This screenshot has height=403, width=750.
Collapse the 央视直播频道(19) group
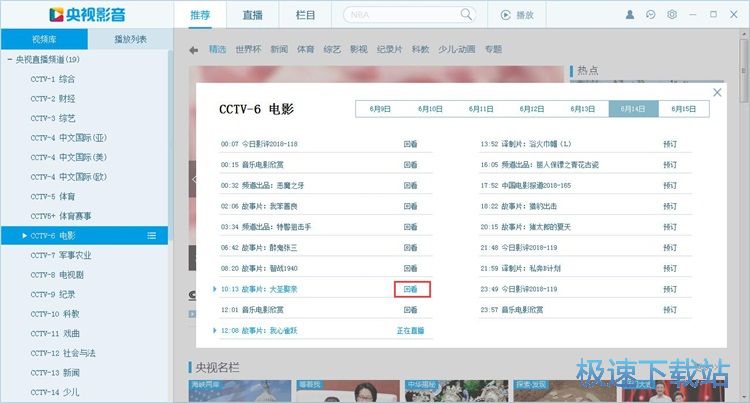tap(10, 60)
